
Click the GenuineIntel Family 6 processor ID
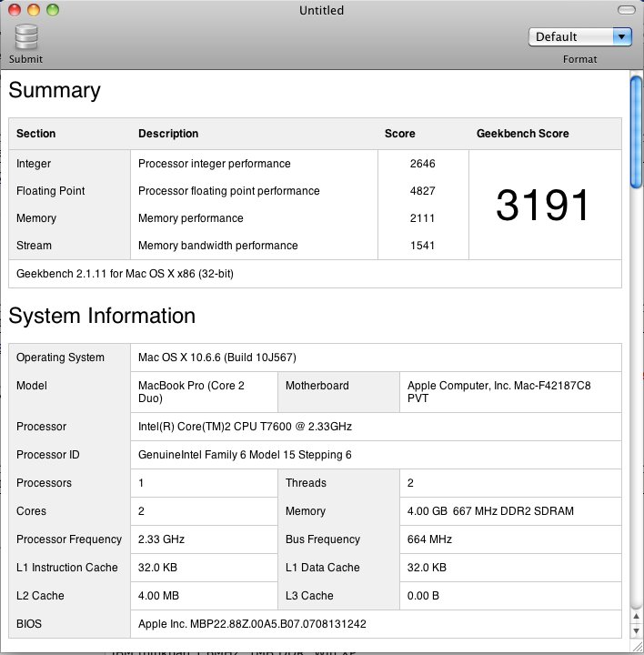pyautogui.click(x=245, y=455)
